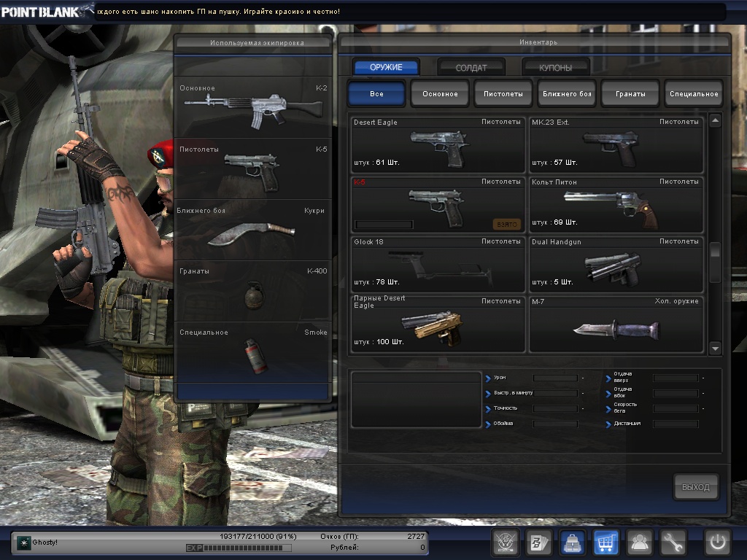Viewport: 747px width, 560px height.
Task: Filter inventory by Гранаты
Action: coord(630,94)
